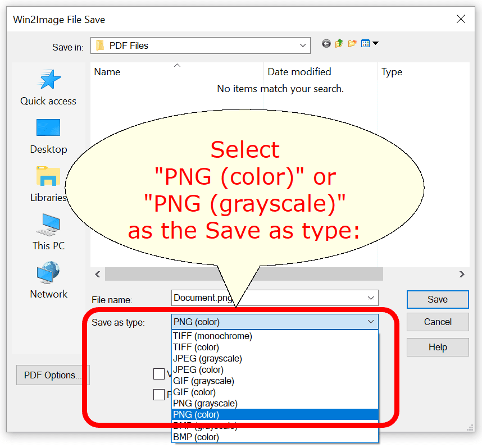
Task: Click the Help button
Action: [x=438, y=347]
